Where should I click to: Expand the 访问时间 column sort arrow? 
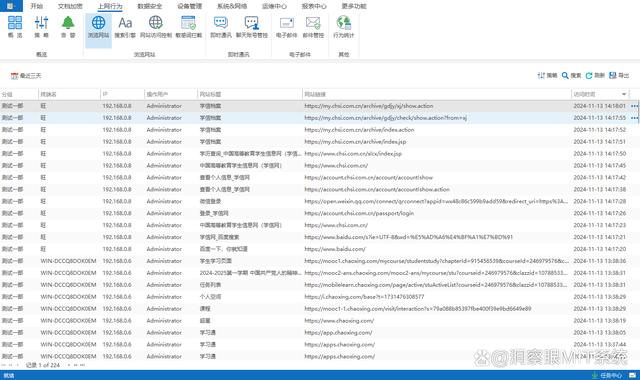point(624,94)
